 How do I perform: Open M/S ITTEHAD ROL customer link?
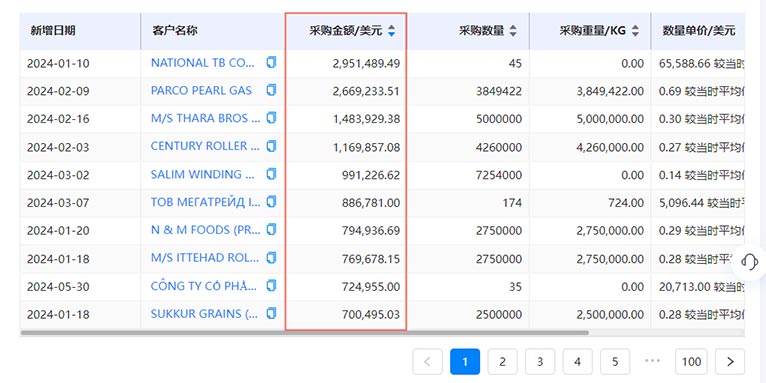tap(205, 258)
